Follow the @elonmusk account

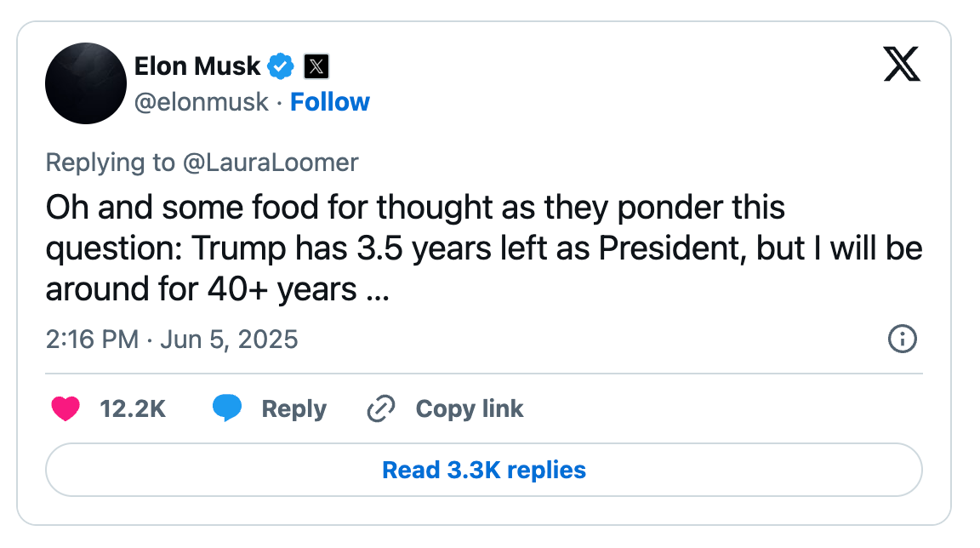pos(329,102)
